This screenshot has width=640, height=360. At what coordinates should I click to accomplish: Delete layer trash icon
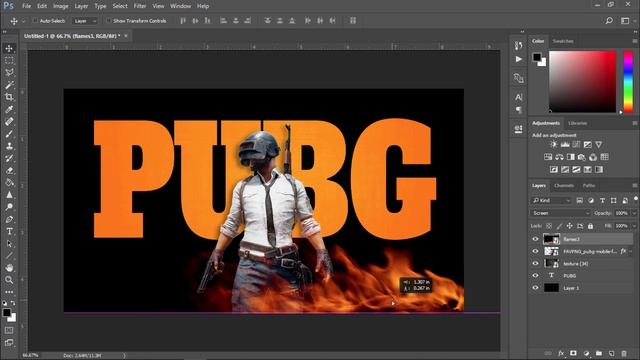click(x=624, y=353)
